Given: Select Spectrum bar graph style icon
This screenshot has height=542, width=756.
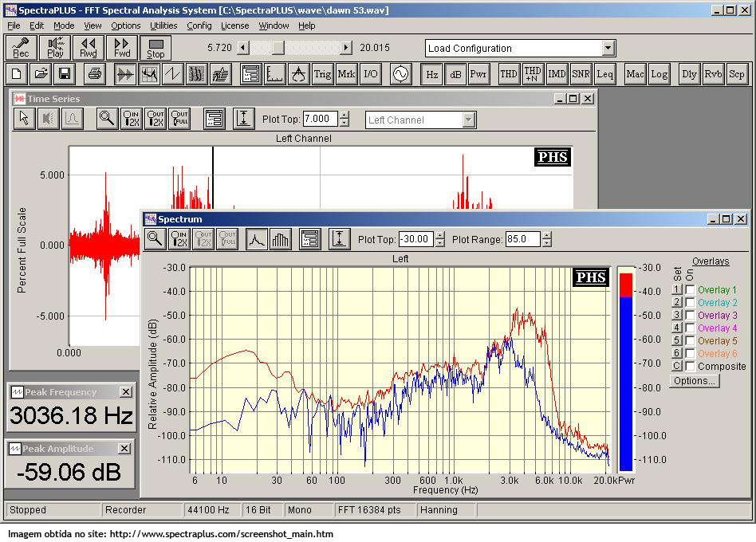Looking at the screenshot, I should [x=280, y=238].
